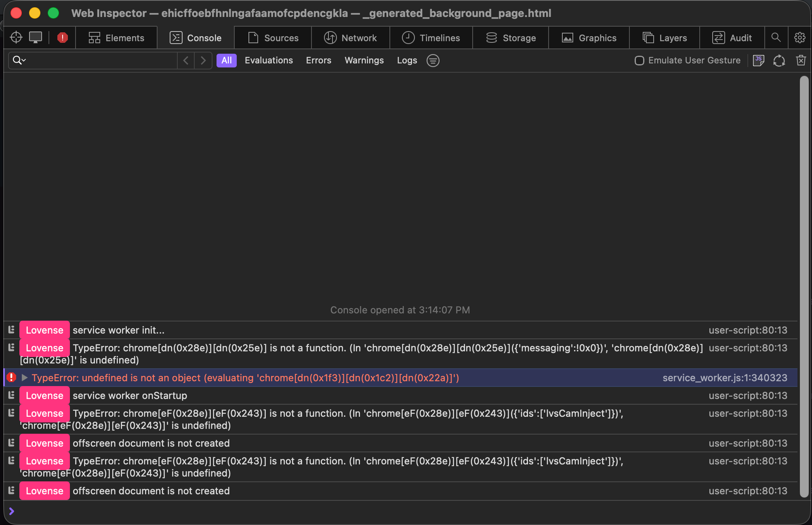Image resolution: width=812 pixels, height=525 pixels.
Task: Switch to the Network tab
Action: (351, 38)
